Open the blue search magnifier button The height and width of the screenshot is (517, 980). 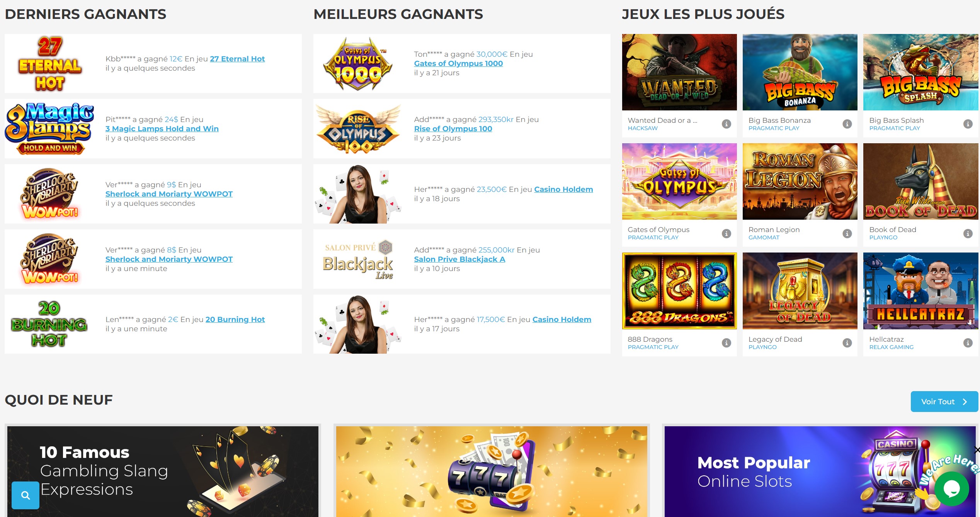point(26,495)
